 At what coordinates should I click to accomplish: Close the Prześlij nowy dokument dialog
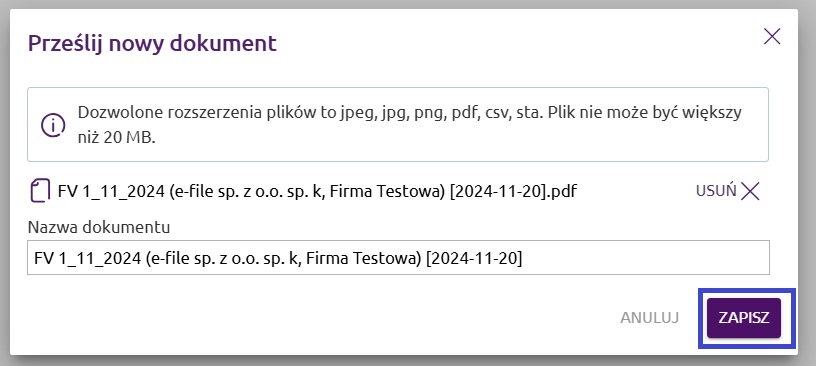point(772,36)
